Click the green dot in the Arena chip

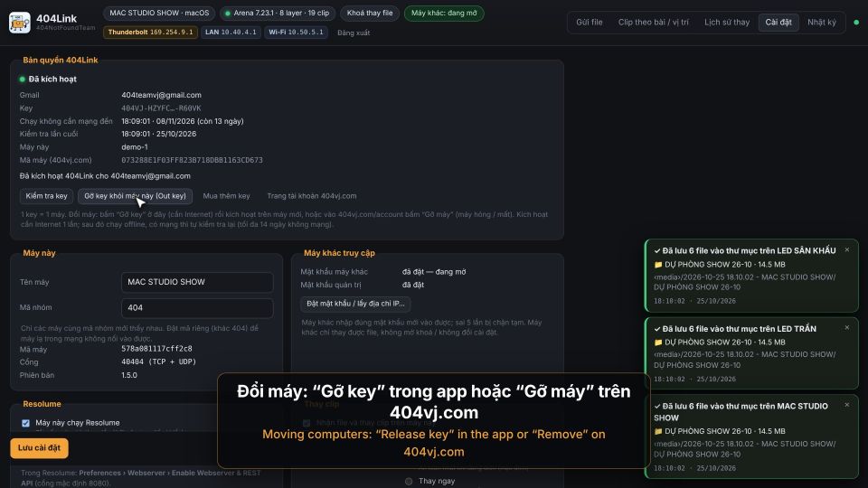pos(228,14)
